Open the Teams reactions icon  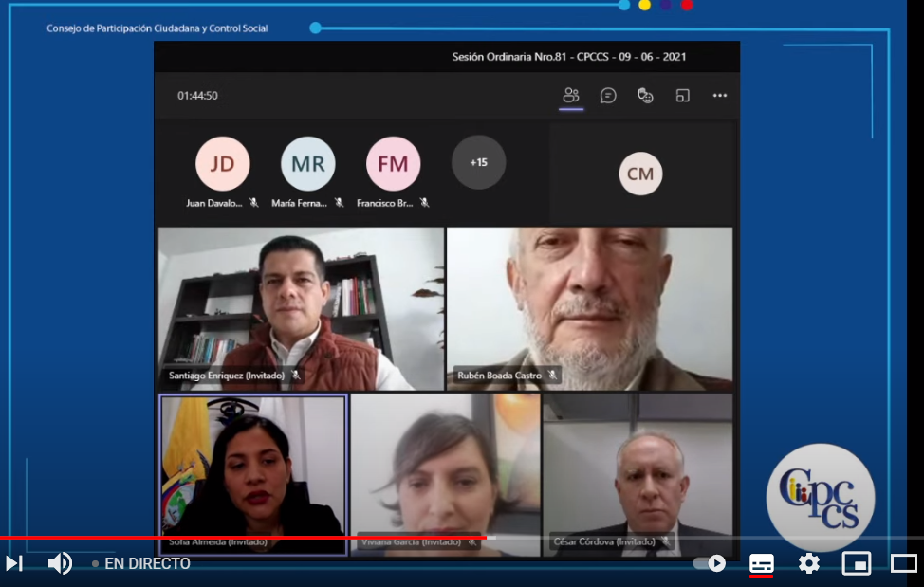645,96
